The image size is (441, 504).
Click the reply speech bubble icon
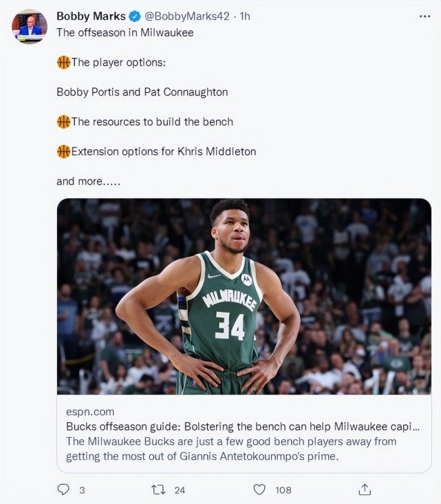(x=64, y=490)
